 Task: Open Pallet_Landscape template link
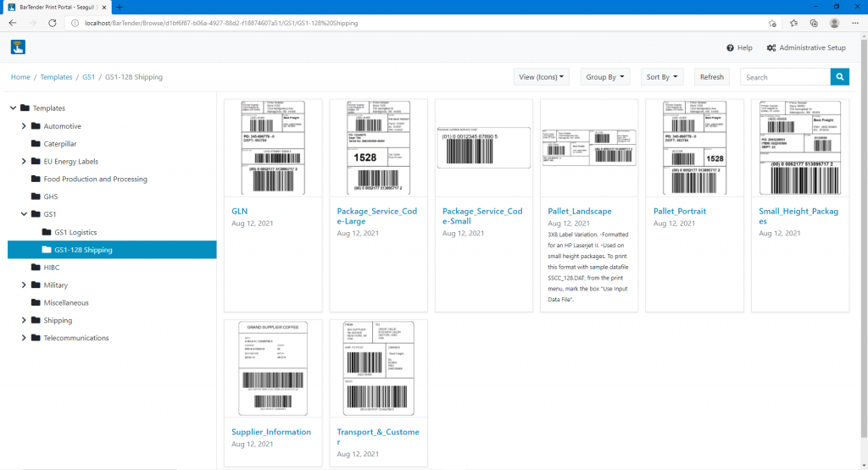[580, 211]
